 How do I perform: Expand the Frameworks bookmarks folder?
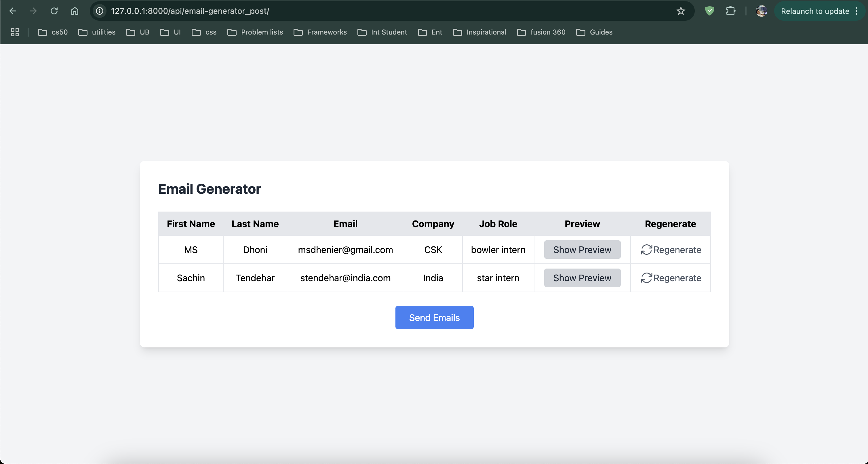click(x=320, y=32)
